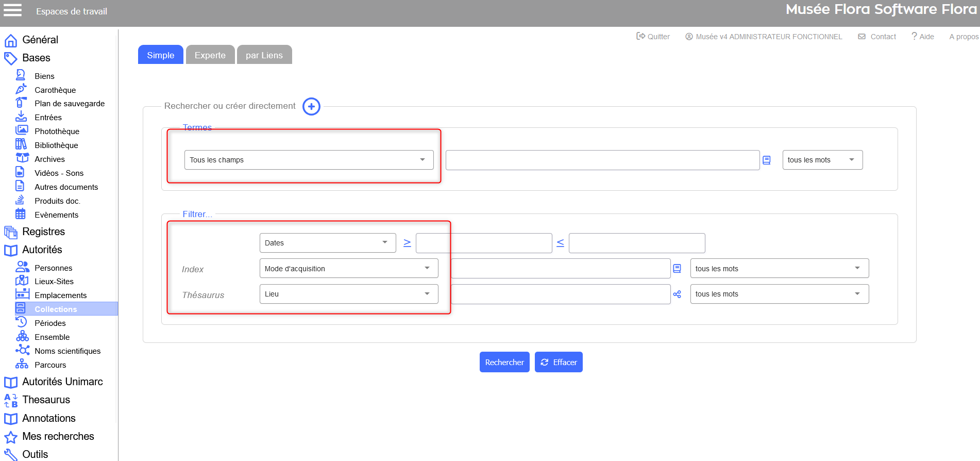Viewport: 980px width, 461px height.
Task: Click the Outils wrench icon
Action: 11,455
